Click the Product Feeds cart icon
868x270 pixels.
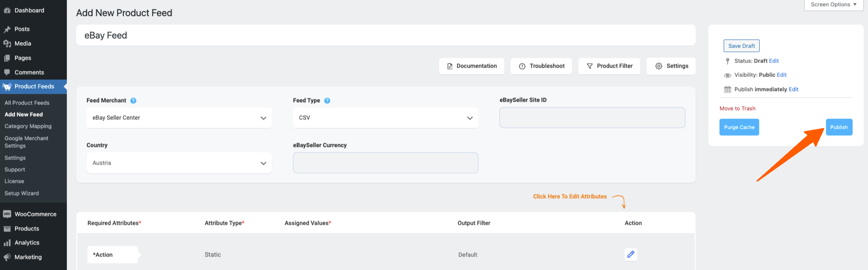point(7,87)
